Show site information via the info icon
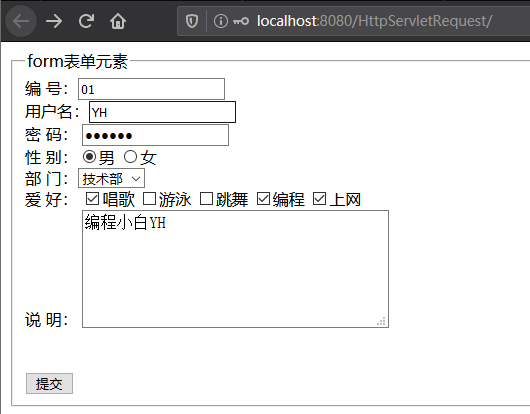Image resolution: width=530 pixels, height=414 pixels. (x=220, y=21)
